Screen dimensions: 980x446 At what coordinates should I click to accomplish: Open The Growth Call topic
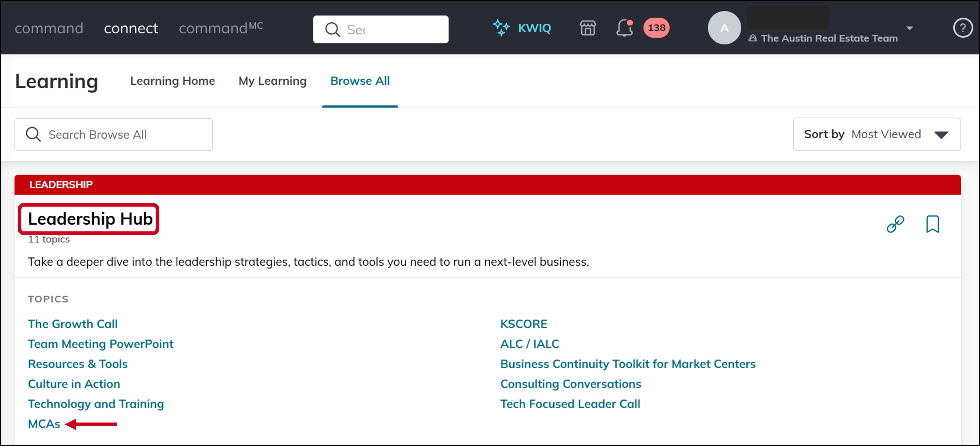tap(73, 323)
